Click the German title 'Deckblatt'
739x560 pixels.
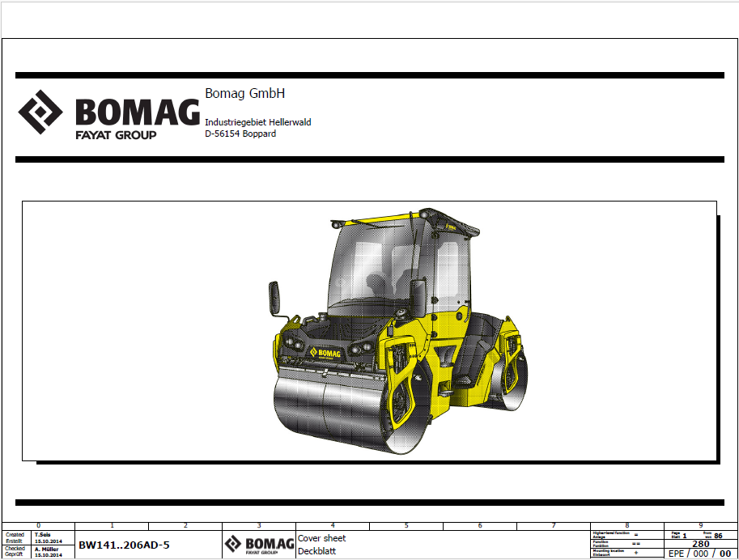coord(316,550)
